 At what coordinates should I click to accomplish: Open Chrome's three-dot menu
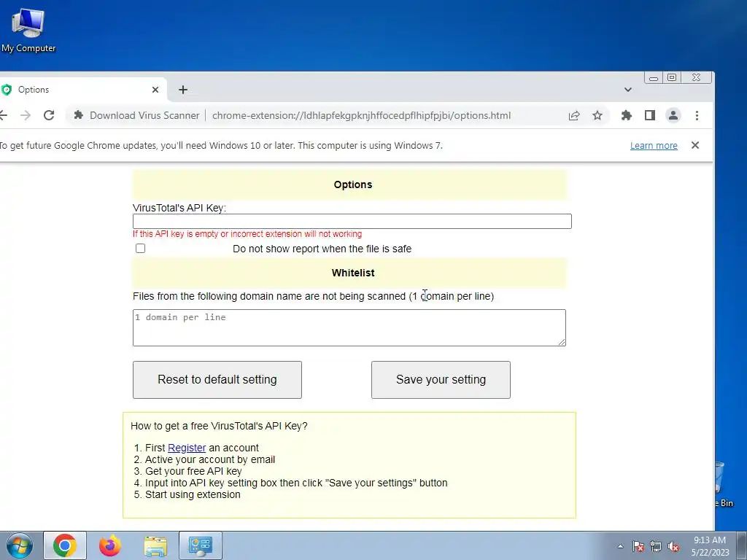697,115
